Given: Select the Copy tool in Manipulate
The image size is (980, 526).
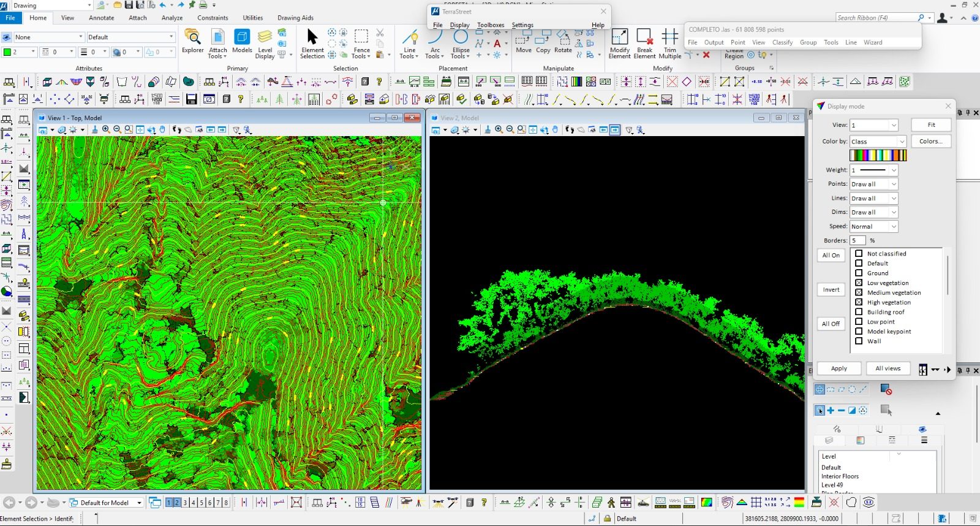Looking at the screenshot, I should (543, 42).
